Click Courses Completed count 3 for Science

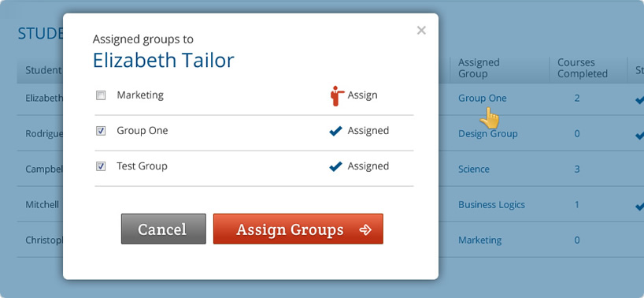pyautogui.click(x=576, y=169)
